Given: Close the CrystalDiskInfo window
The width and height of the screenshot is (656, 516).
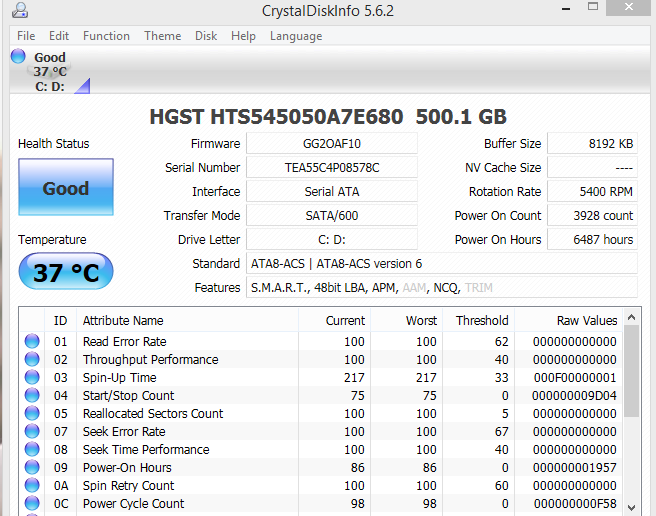Looking at the screenshot, I should 629,7.
